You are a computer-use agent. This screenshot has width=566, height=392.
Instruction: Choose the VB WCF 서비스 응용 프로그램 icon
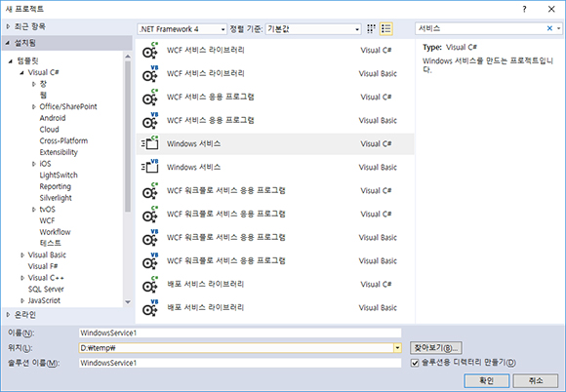[x=150, y=121]
